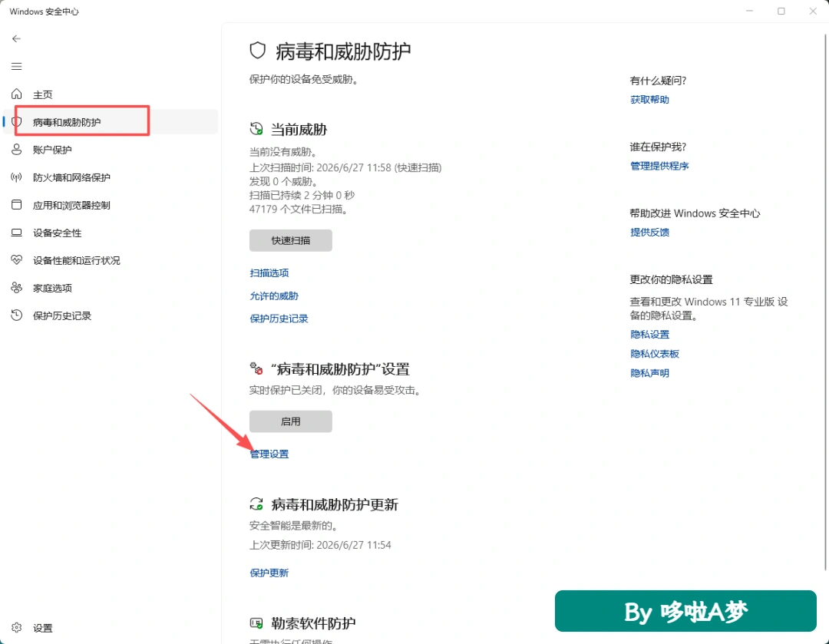Screen dimensions: 829x644
Task: Open the 隐私设置 link
Action: tap(650, 334)
